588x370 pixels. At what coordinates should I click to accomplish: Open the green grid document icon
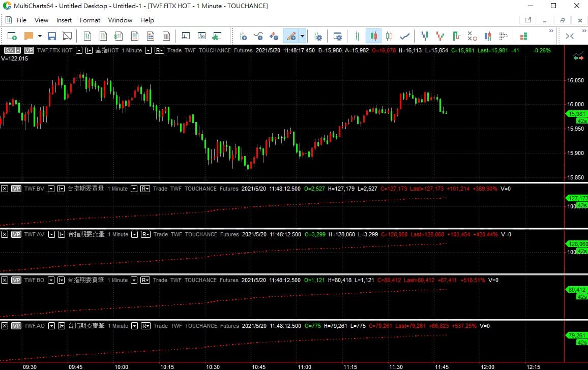[x=103, y=36]
